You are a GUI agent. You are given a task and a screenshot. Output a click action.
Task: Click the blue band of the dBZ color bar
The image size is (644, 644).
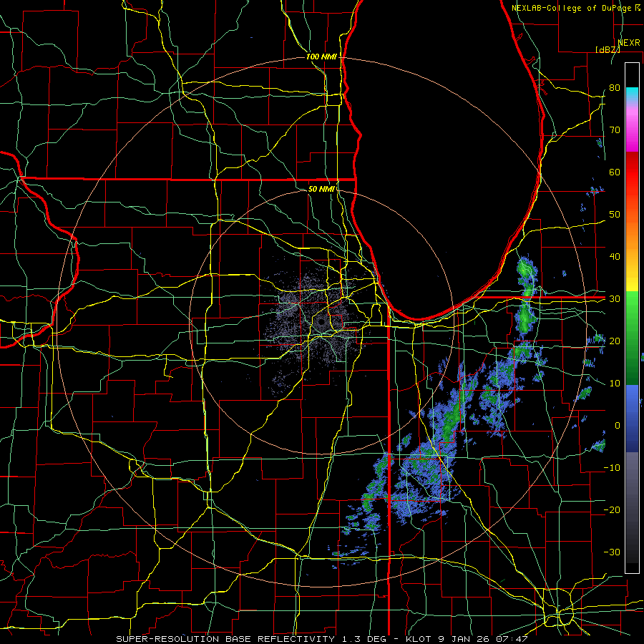(x=632, y=418)
